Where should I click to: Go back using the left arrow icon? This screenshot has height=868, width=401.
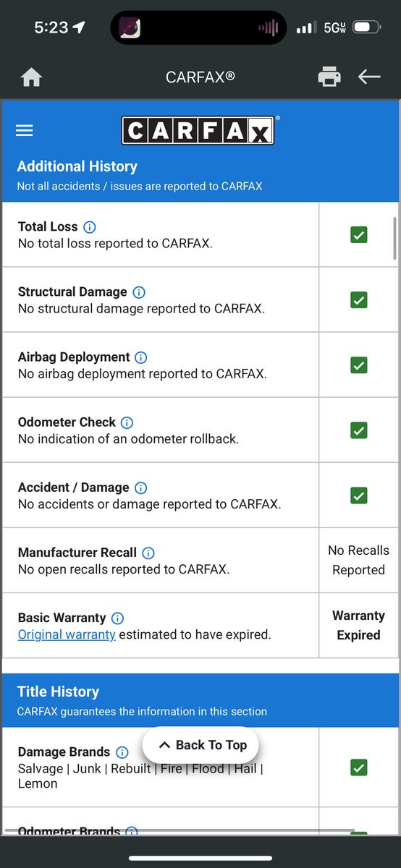pos(369,77)
